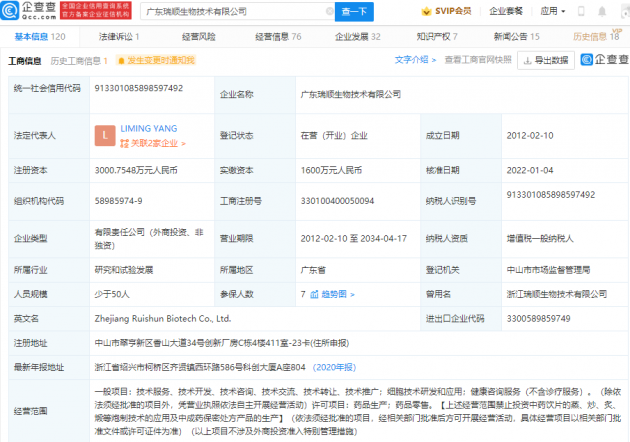Select staff size 少于50人

pyautogui.click(x=112, y=295)
